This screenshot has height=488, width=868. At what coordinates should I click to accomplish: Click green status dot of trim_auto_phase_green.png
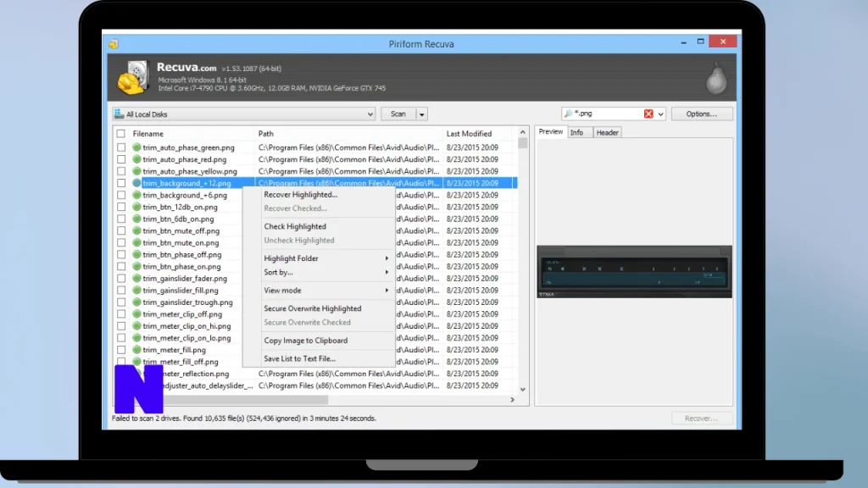[136, 147]
